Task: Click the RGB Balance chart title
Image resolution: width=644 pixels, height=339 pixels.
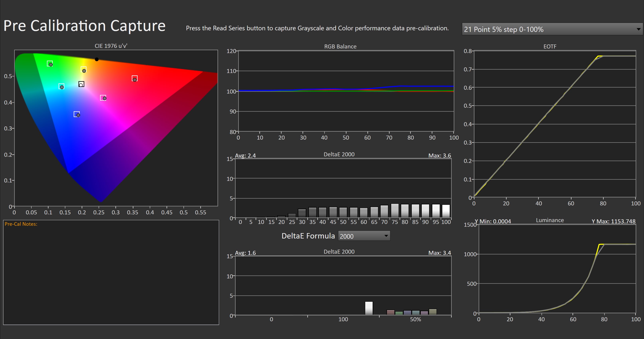Action: pos(340,46)
